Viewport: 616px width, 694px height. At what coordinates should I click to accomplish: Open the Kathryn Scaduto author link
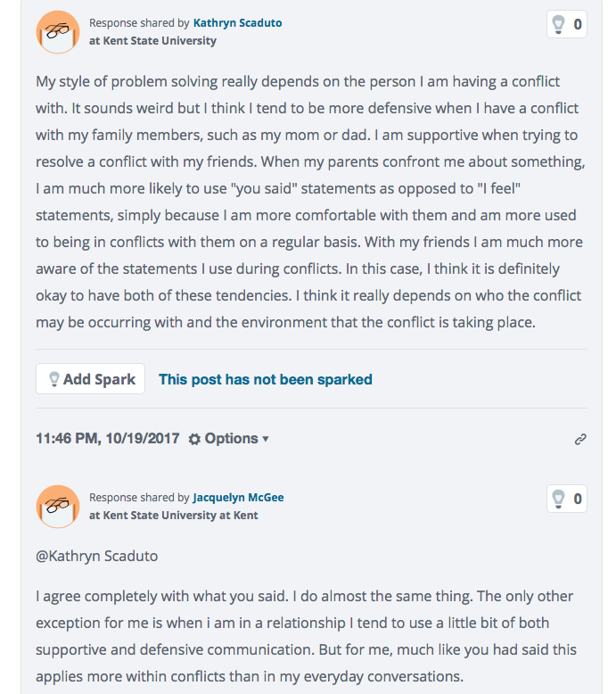pos(237,23)
